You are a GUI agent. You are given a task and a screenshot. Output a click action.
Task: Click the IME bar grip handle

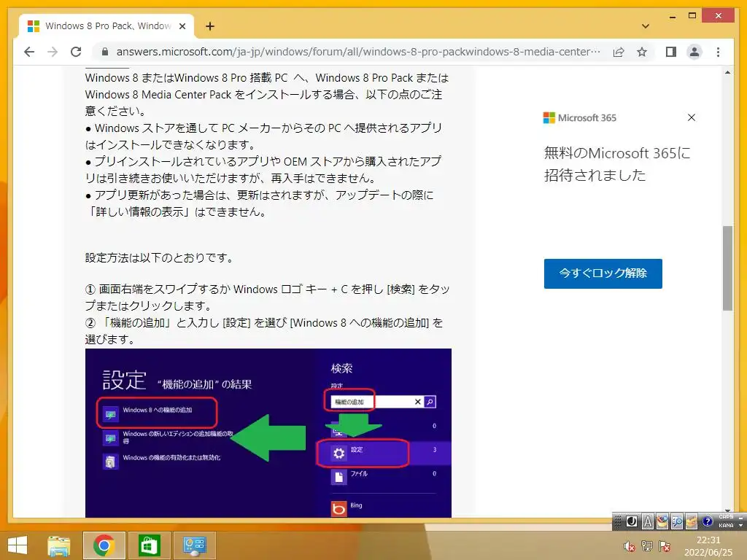point(618,522)
